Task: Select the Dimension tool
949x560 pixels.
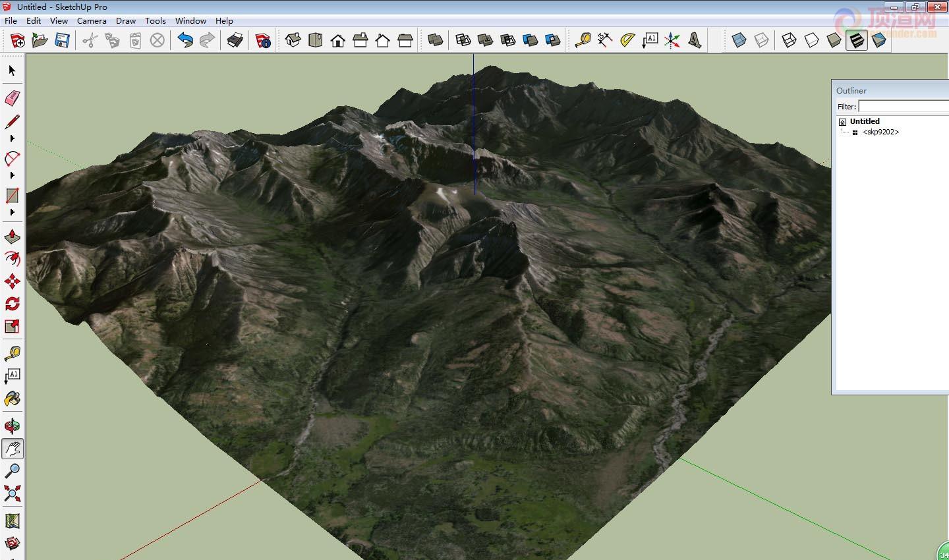Action: pyautogui.click(x=605, y=41)
